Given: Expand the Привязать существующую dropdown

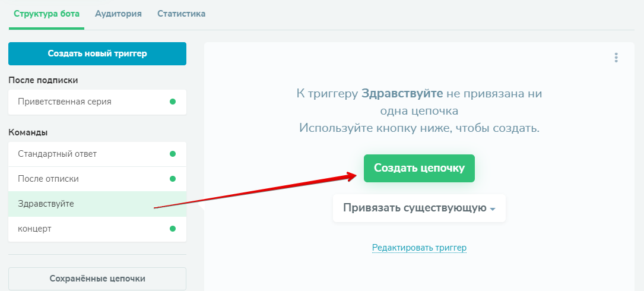Looking at the screenshot, I should click(419, 208).
